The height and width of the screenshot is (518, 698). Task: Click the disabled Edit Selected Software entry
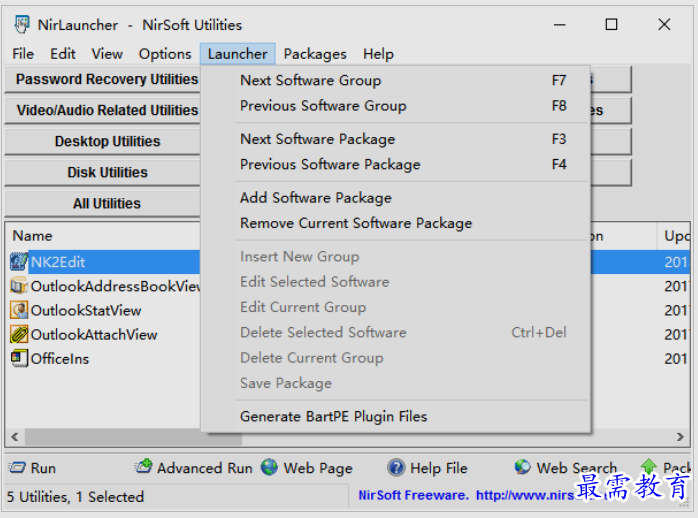396,282
